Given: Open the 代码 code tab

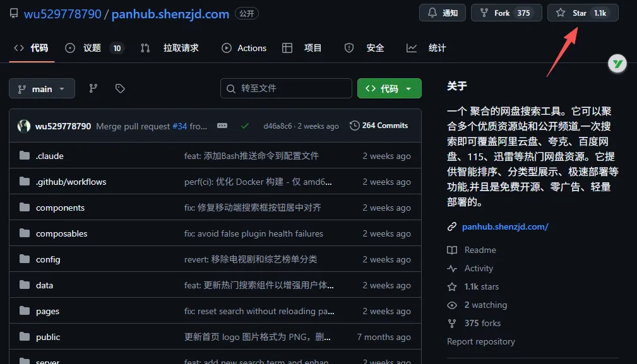Looking at the screenshot, I should click(32, 48).
